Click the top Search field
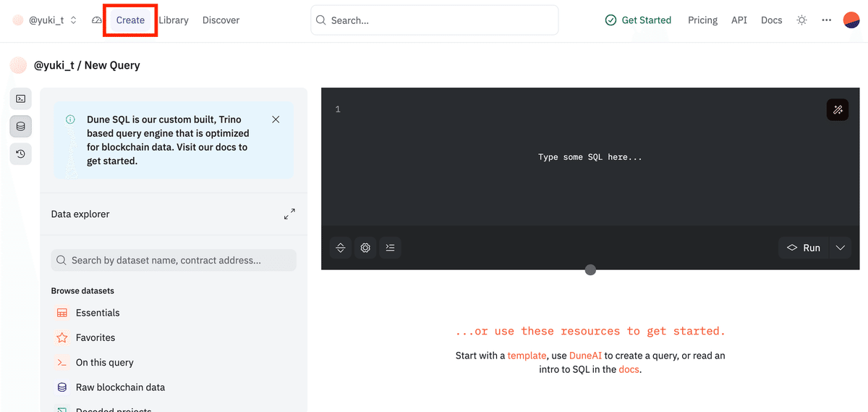This screenshot has height=412, width=868. click(x=435, y=20)
